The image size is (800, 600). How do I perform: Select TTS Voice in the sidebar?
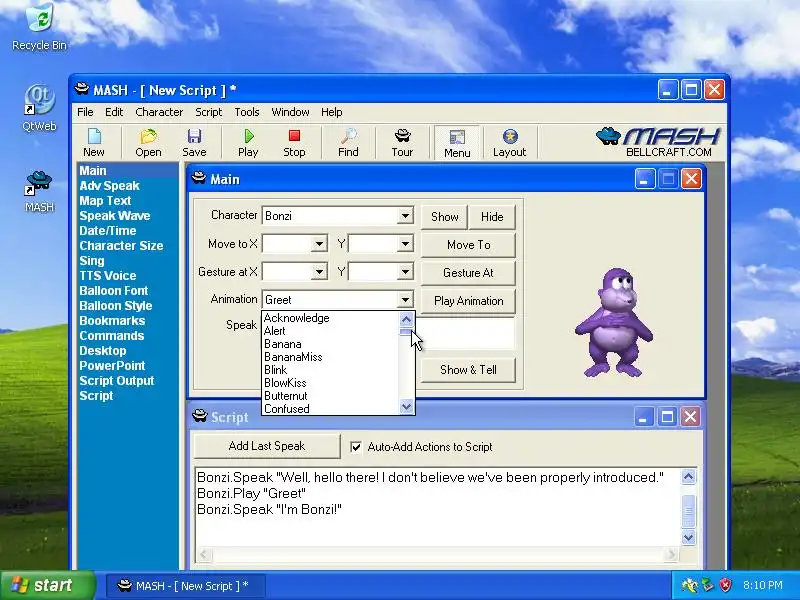pos(108,276)
